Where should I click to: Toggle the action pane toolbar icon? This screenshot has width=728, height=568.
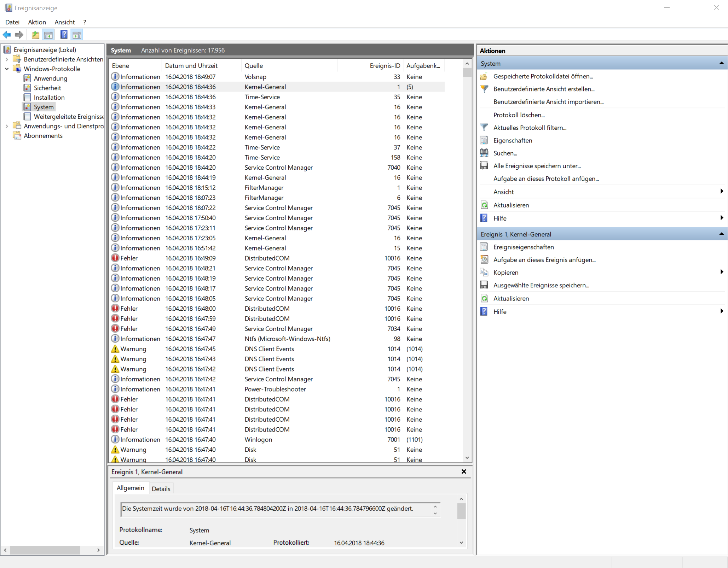coord(77,35)
